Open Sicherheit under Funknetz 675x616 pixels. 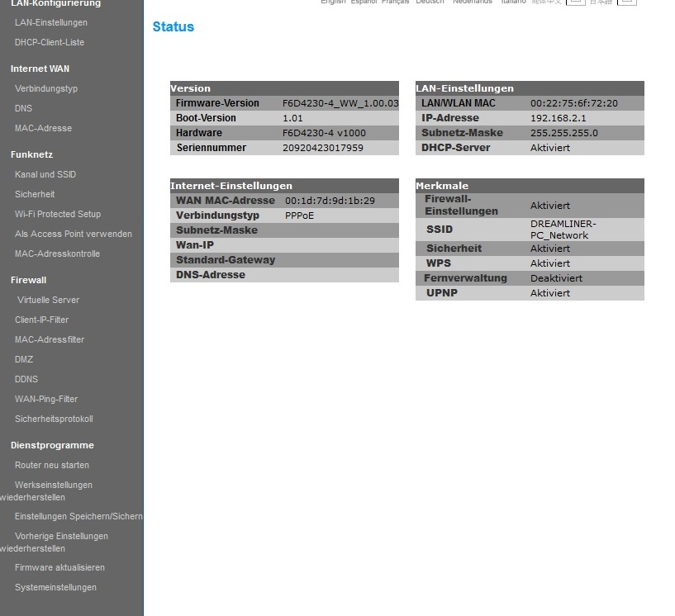click(x=35, y=194)
